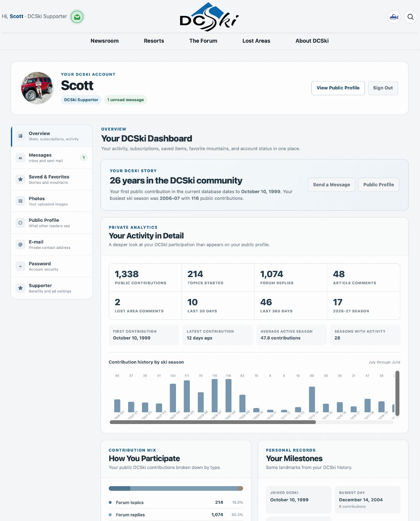Open the About DCSki menu
The image size is (420, 521).
click(312, 41)
